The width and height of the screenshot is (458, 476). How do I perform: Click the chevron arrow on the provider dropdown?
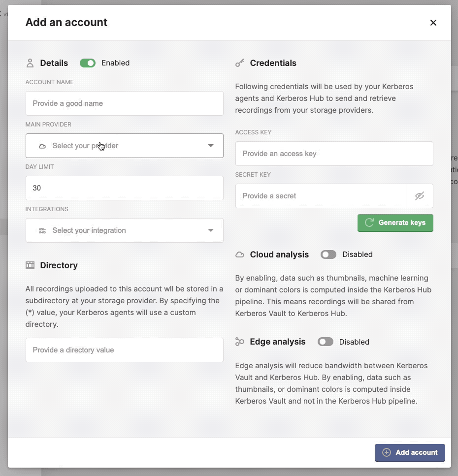211,146
